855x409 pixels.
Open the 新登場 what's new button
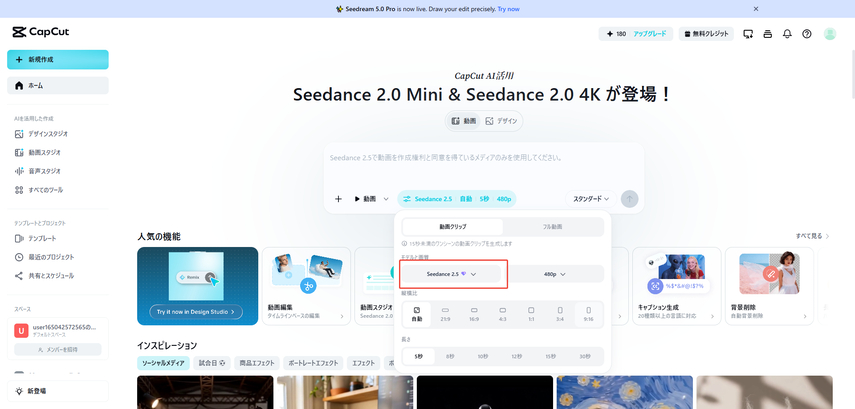[x=58, y=391]
